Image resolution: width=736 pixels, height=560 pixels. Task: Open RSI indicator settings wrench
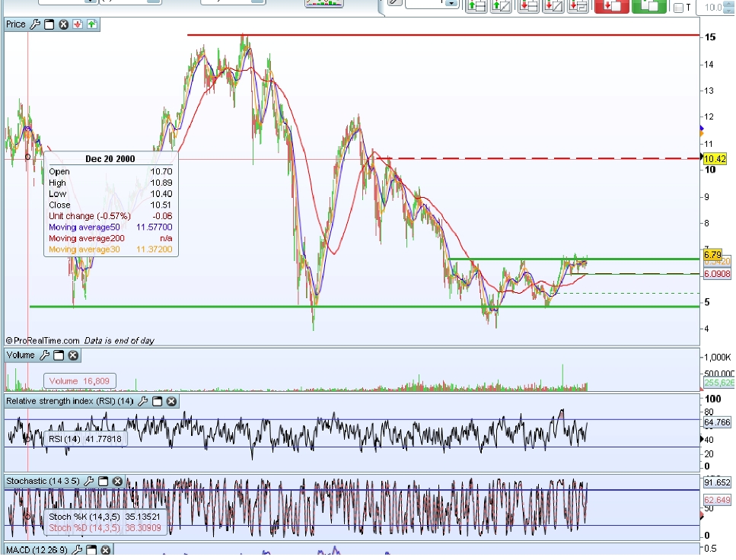pos(143,401)
